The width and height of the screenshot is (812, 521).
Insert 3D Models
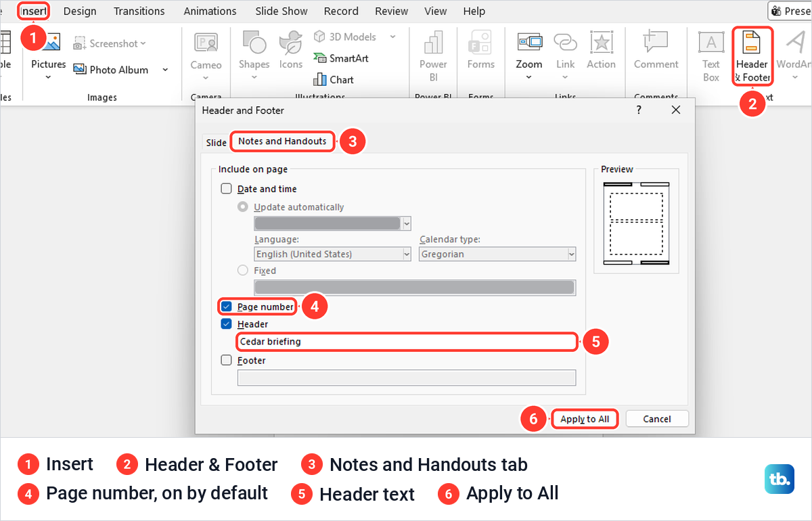[344, 37]
